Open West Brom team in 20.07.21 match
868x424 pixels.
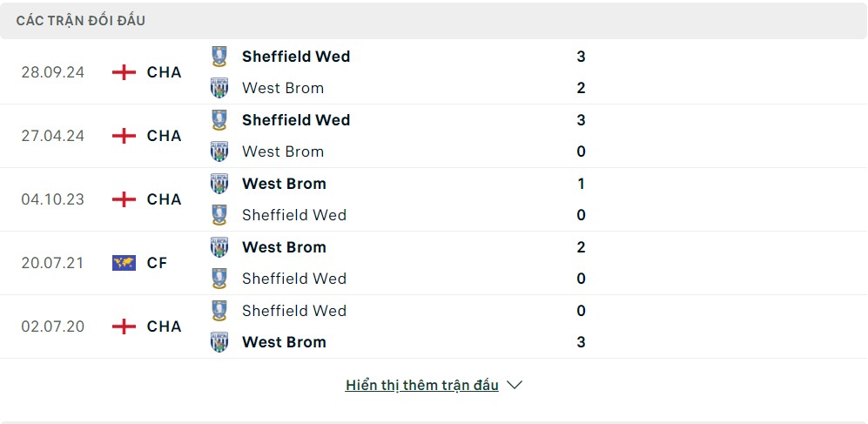[284, 247]
